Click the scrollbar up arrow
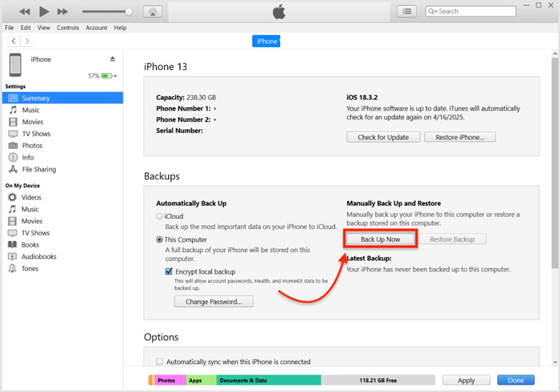The height and width of the screenshot is (392, 560). click(554, 54)
